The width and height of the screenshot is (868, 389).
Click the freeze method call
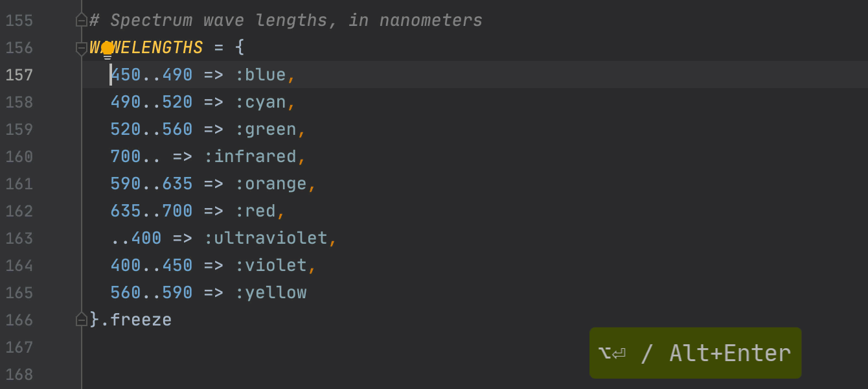coord(141,320)
